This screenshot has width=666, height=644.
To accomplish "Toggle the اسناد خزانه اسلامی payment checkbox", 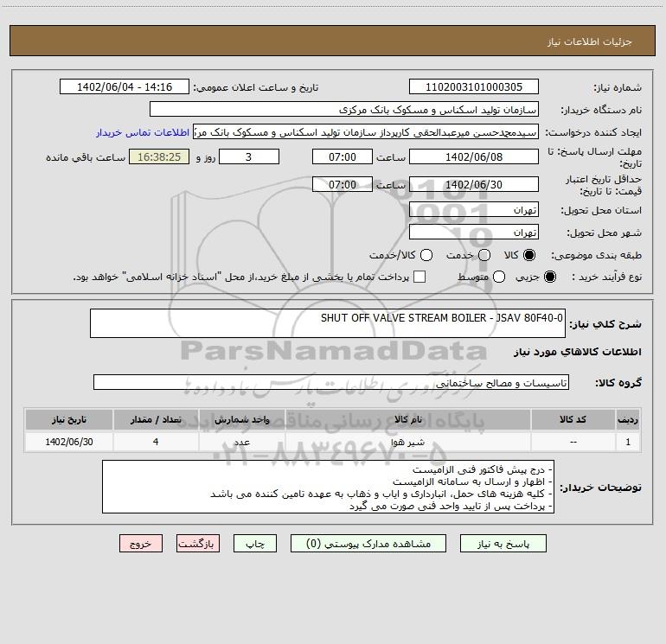I will point(419,277).
